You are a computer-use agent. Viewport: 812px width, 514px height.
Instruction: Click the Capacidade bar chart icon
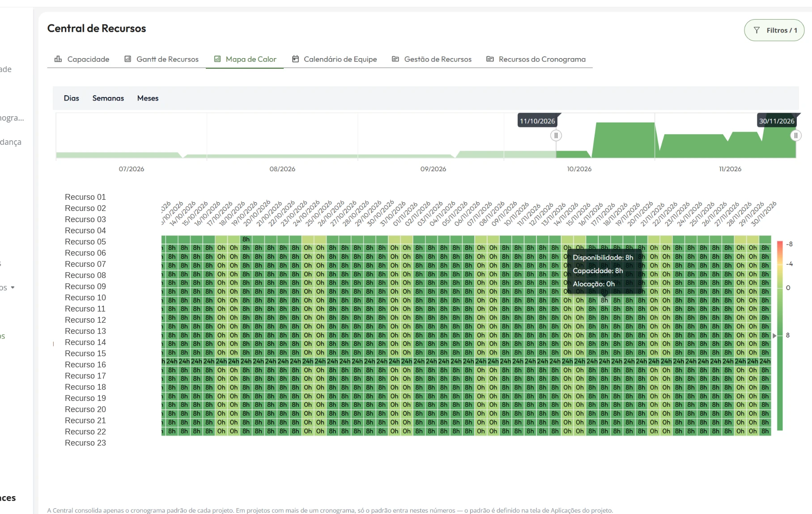[x=58, y=59]
